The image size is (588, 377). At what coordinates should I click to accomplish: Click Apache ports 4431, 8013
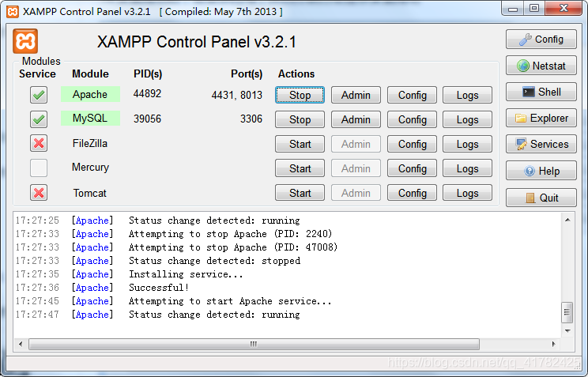[236, 96]
